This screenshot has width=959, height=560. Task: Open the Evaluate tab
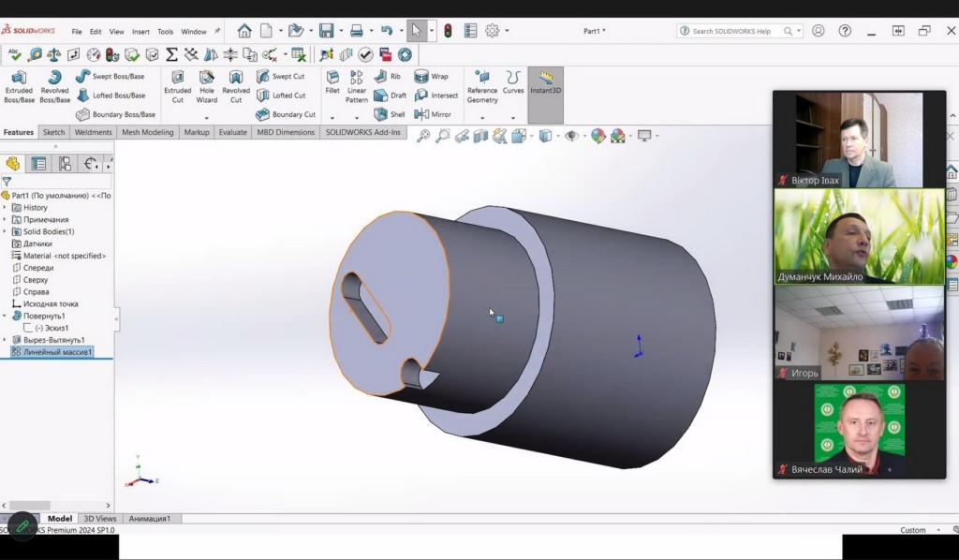[x=232, y=132]
